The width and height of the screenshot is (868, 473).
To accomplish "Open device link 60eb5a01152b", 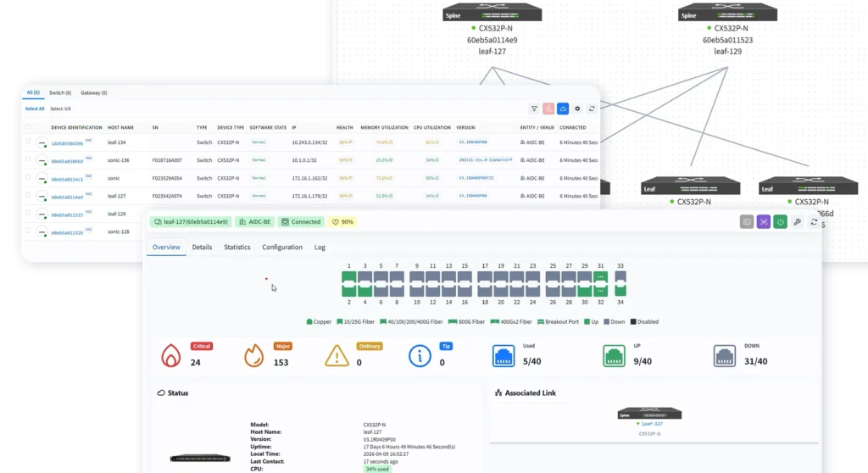I will click(x=67, y=232).
